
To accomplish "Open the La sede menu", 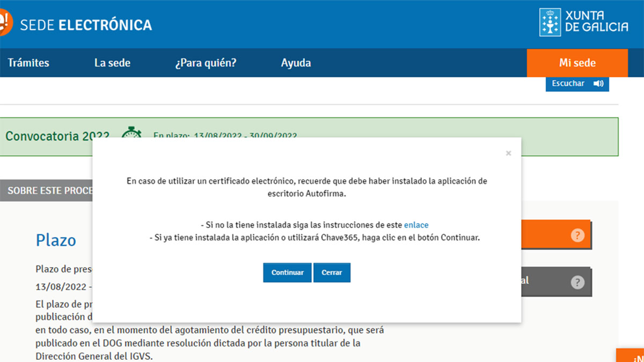I will click(112, 63).
